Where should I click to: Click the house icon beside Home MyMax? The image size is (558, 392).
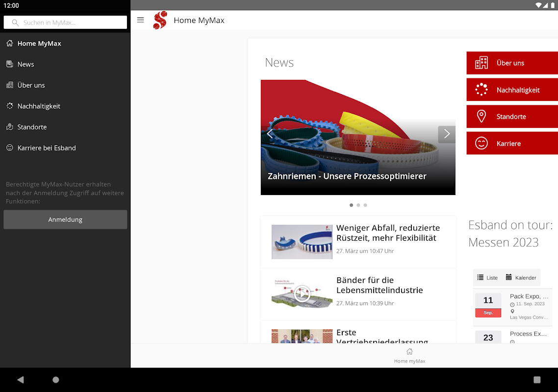click(x=10, y=43)
